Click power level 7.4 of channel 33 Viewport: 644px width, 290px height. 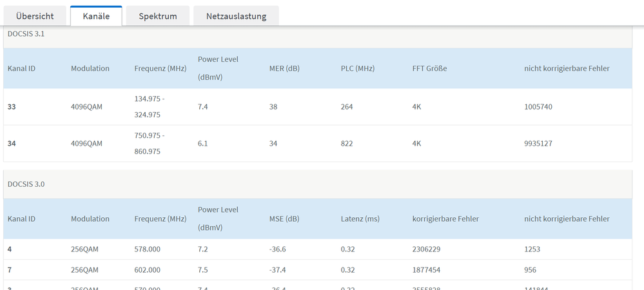(x=202, y=107)
